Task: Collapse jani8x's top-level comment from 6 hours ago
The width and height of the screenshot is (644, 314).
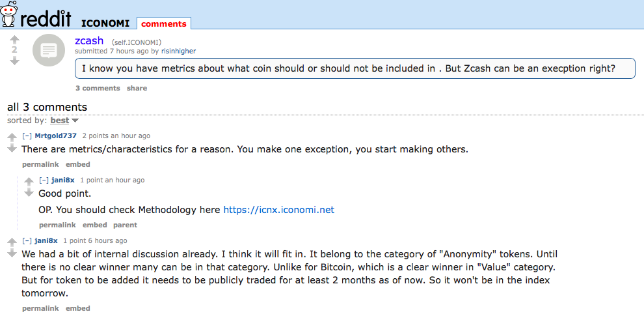Action: [27, 241]
